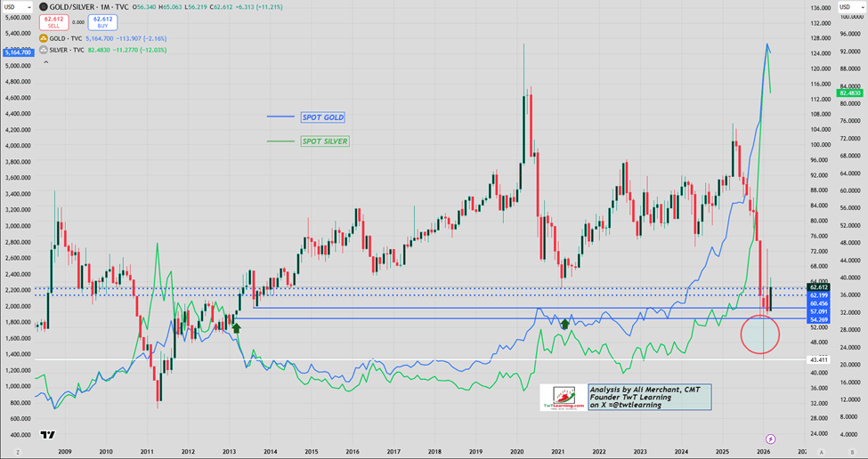Click the 2013 year label on time axis
The width and height of the screenshot is (868, 459).
[x=229, y=451]
